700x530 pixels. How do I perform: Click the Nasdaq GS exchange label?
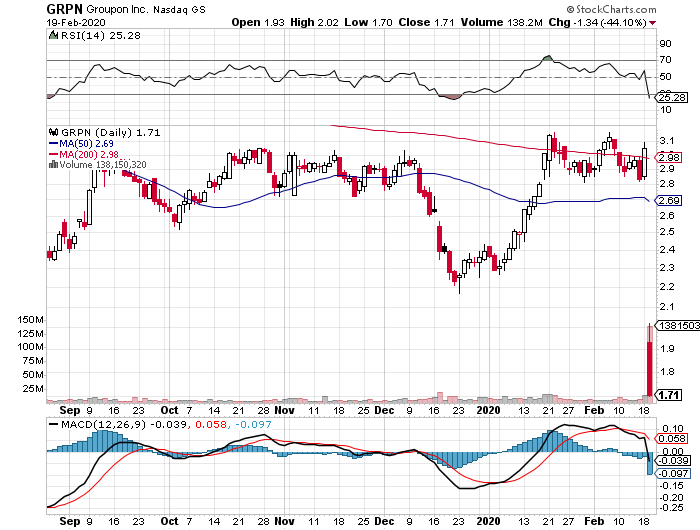click(x=179, y=9)
